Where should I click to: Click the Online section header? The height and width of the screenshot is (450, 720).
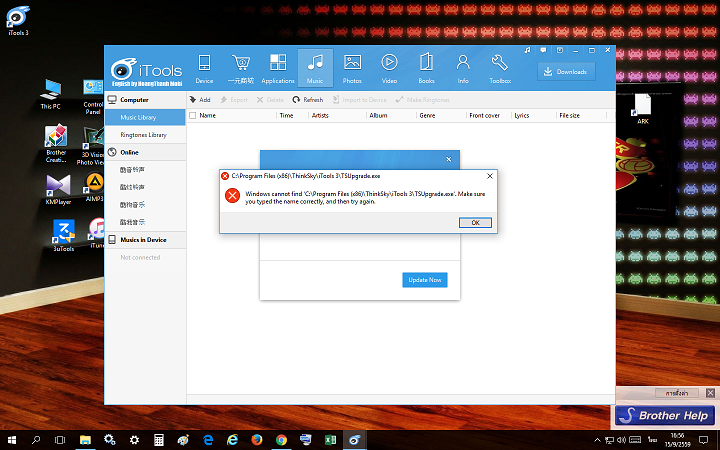[x=145, y=152]
